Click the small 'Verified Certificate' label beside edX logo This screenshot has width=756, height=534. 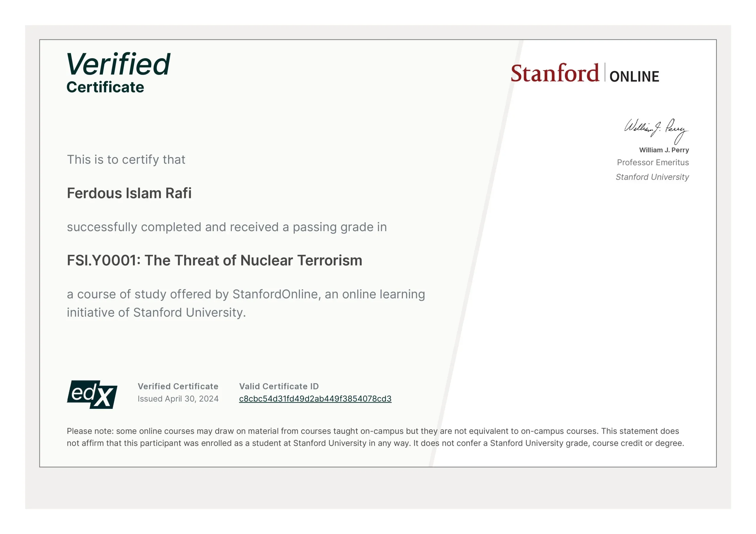pos(178,386)
